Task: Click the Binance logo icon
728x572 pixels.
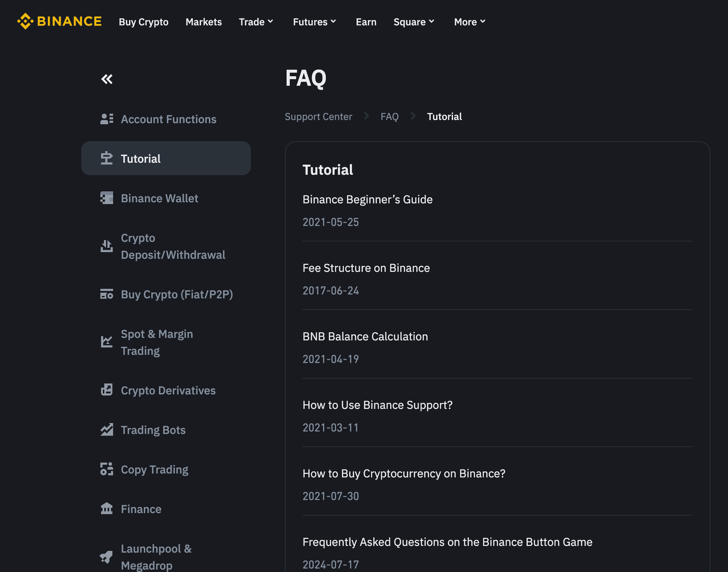Action: coord(25,21)
